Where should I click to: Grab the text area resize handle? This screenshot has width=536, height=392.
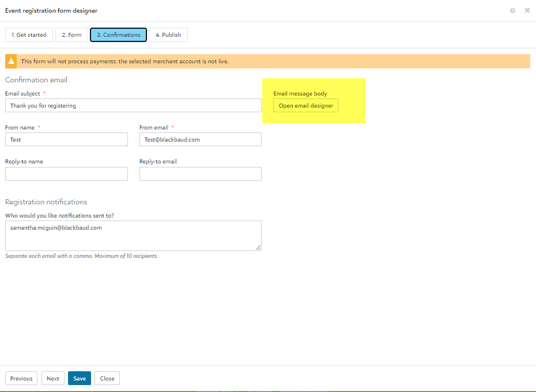point(258,248)
